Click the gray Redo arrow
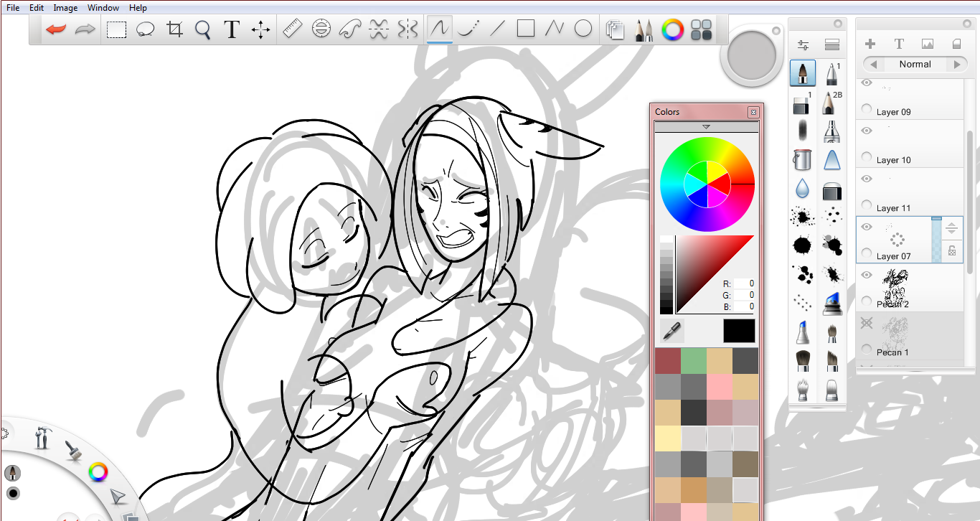Screen dimensions: 980x521 click(x=85, y=29)
